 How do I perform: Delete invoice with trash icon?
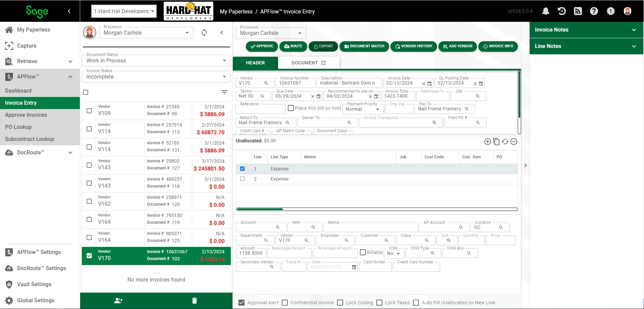click(195, 301)
